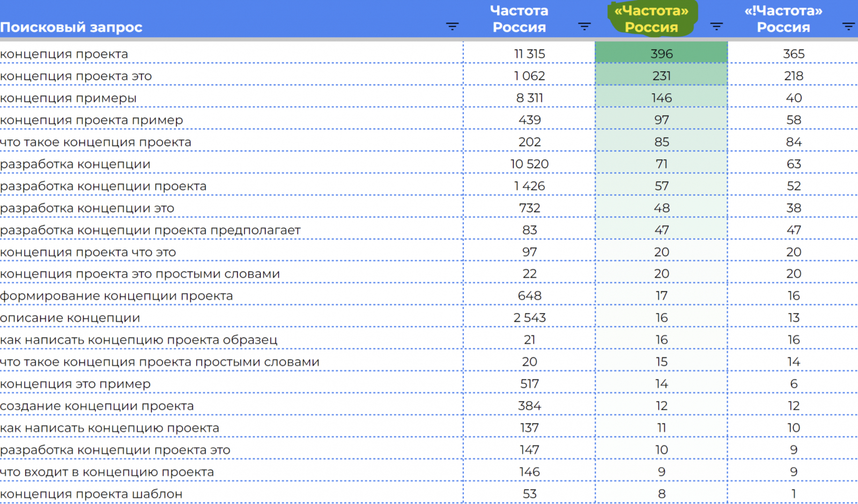Click the value 365
Viewport: 858px width, 504px height.
coord(794,54)
